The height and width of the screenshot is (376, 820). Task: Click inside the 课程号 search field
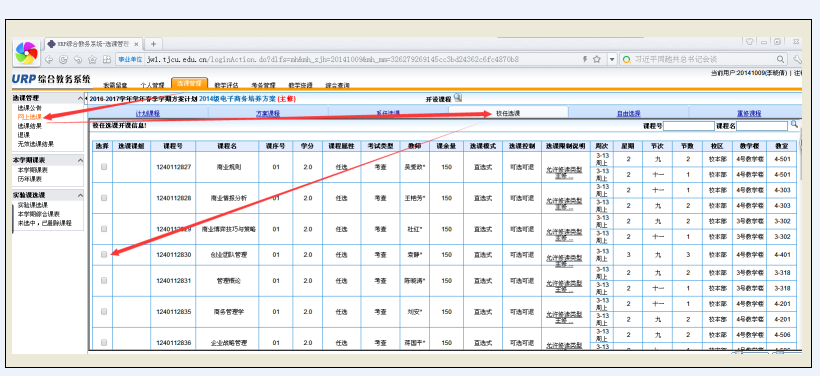[689, 126]
